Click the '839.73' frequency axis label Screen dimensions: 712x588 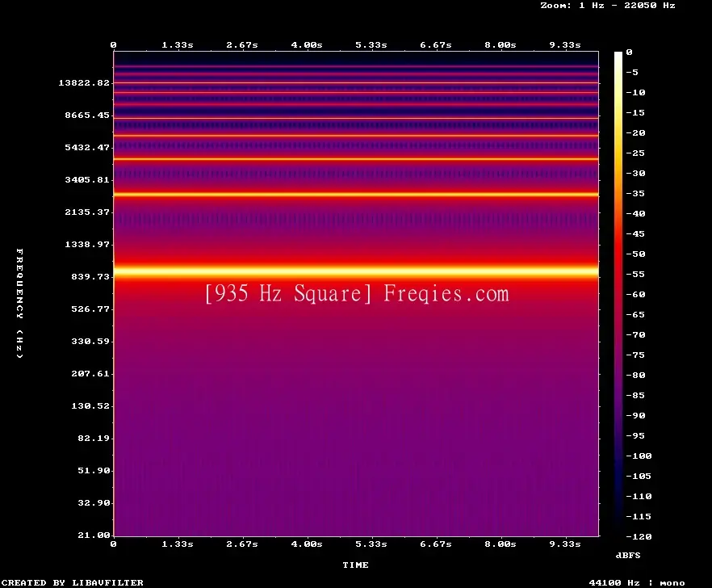click(x=90, y=276)
